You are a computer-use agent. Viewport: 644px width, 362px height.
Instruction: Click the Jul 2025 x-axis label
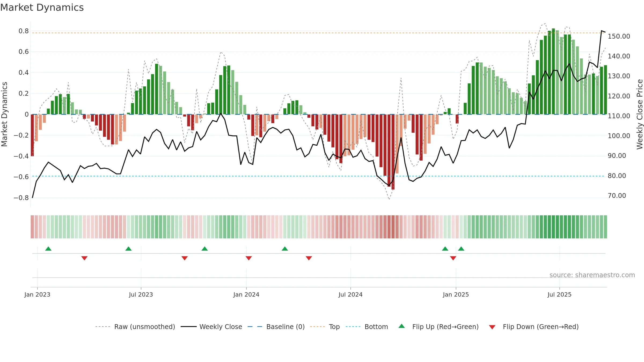[559, 294]
